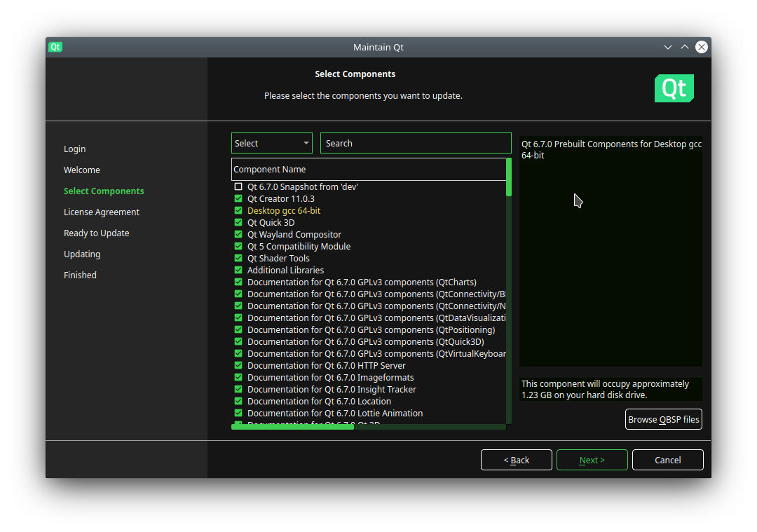Click the 'Maintain Qt' window title
The width and height of the screenshot is (757, 532).
(x=378, y=47)
